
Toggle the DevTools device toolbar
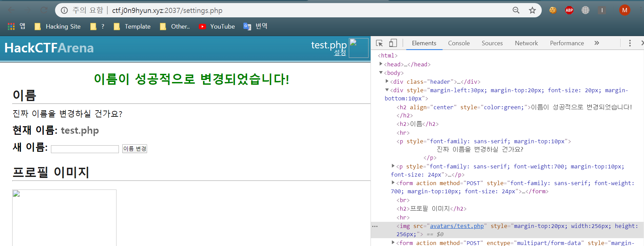[x=393, y=43]
